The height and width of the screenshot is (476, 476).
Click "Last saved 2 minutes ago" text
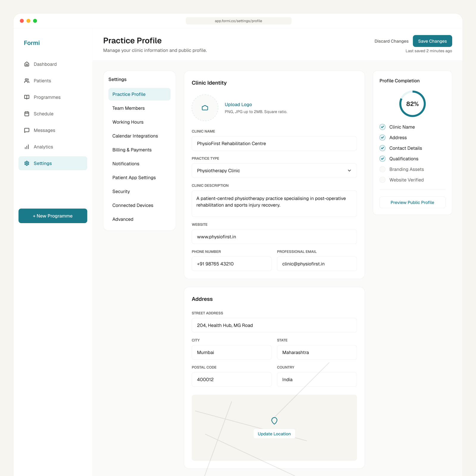coord(429,51)
